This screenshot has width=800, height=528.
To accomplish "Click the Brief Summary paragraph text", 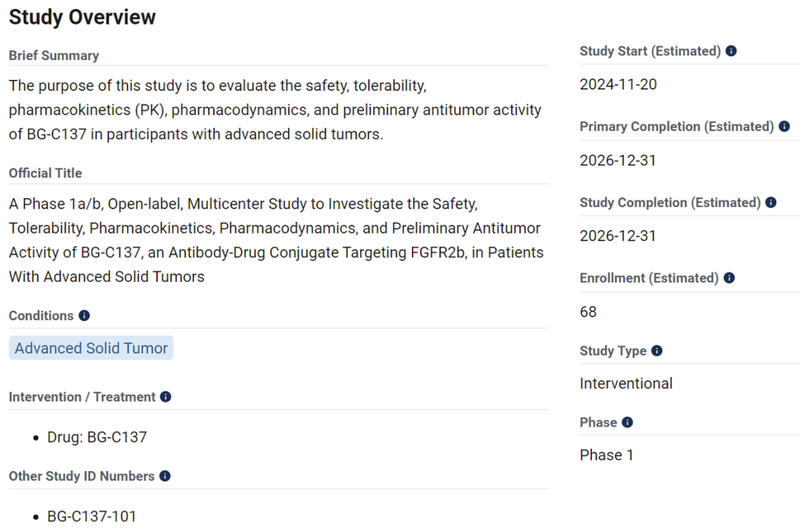I will [275, 110].
